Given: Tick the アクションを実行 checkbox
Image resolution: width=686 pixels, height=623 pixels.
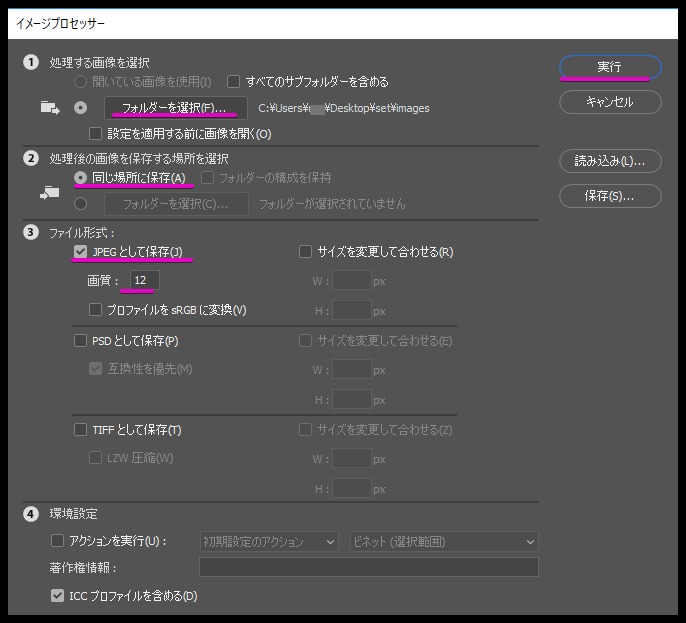Looking at the screenshot, I should tap(57, 541).
